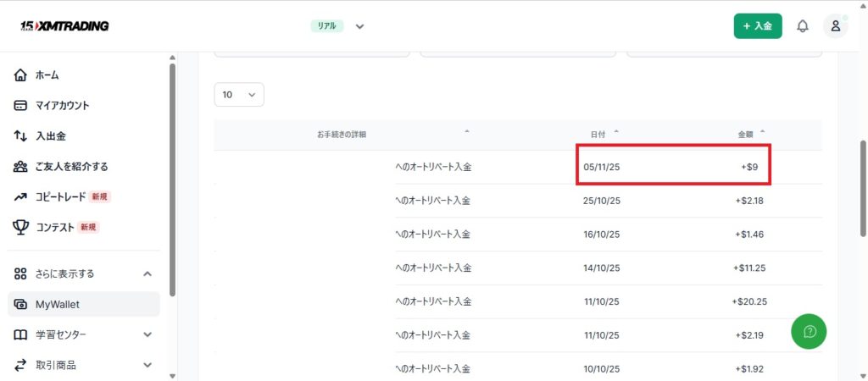Click the home icon in sidebar
This screenshot has height=381, width=868.
pos(21,75)
